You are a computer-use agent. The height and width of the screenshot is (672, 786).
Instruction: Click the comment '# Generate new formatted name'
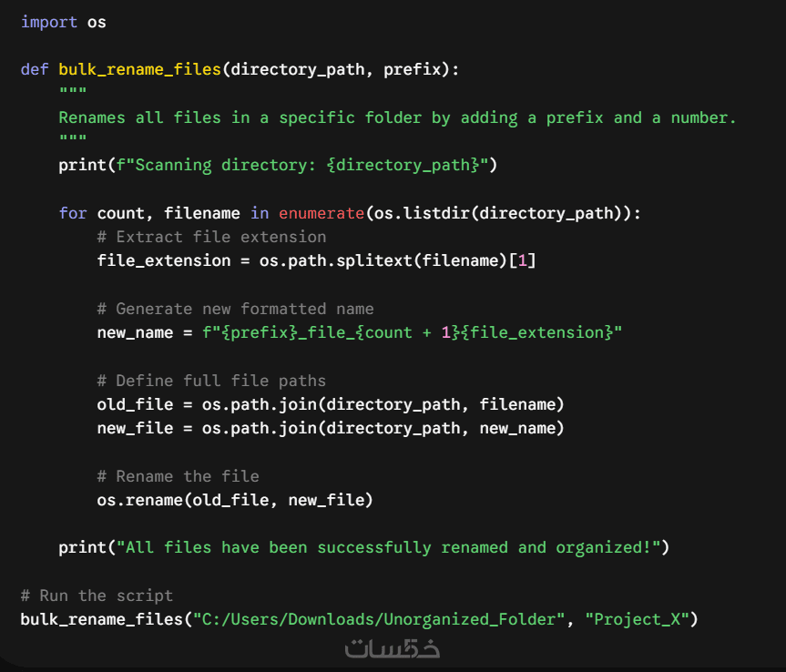click(235, 309)
